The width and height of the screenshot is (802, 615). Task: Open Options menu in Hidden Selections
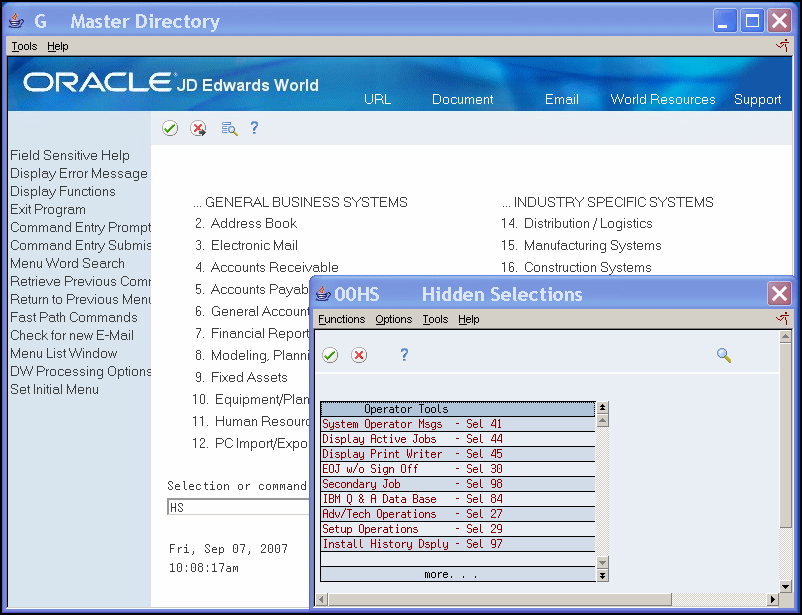[393, 319]
